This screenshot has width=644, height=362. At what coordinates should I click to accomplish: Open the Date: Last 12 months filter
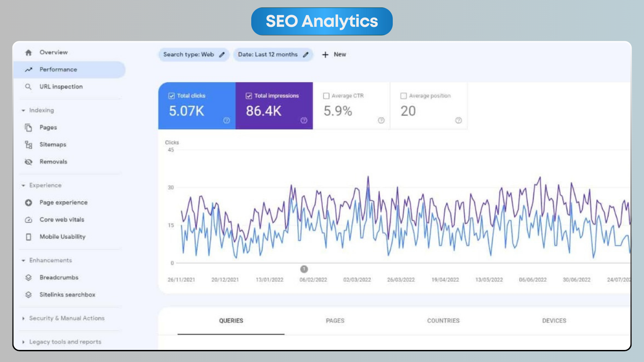(x=268, y=55)
